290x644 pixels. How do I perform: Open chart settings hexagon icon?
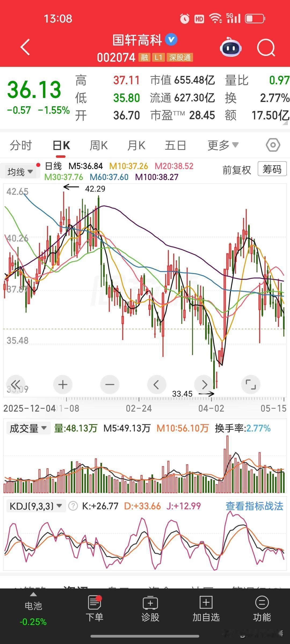coord(273,145)
